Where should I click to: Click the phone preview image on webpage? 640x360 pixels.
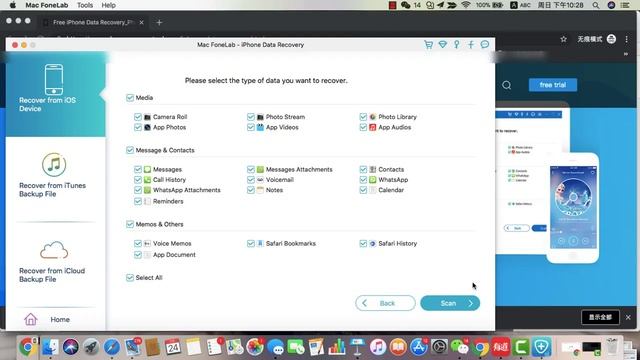573,208
